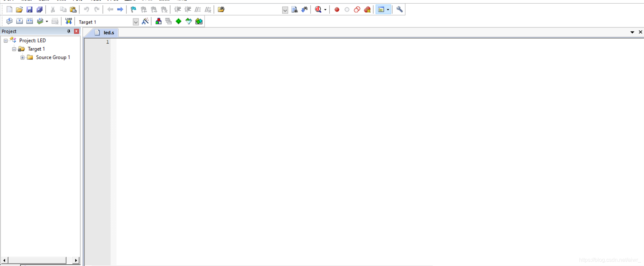644x266 pixels.
Task: Click line 1 in editor
Action: click(x=380, y=42)
